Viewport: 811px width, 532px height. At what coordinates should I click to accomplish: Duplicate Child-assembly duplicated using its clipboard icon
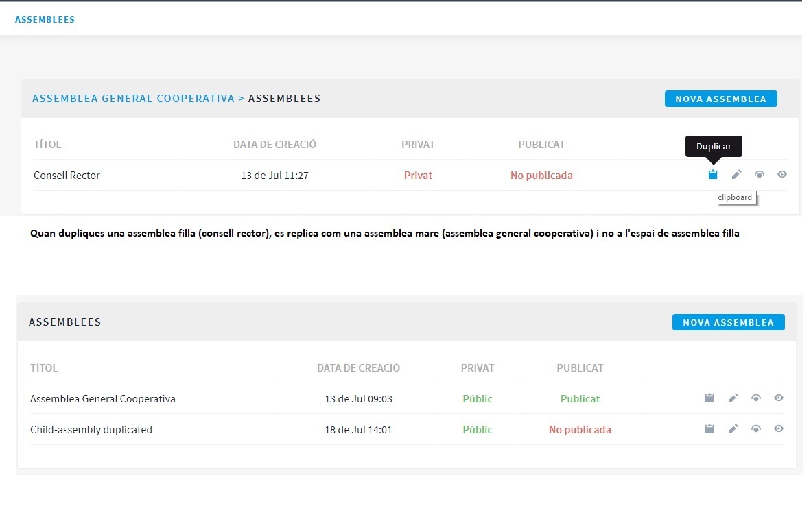(x=709, y=429)
